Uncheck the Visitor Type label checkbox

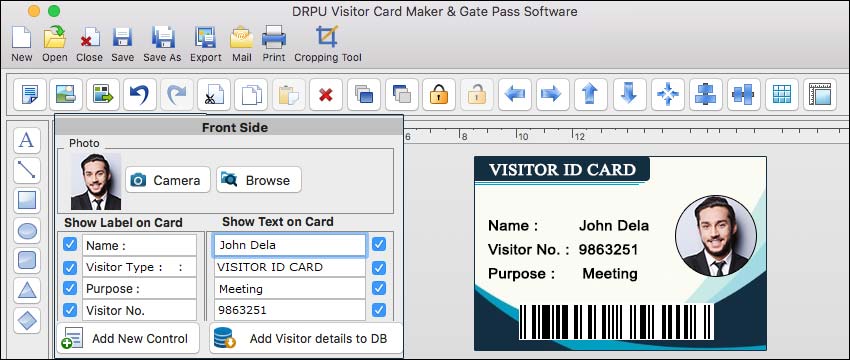pos(70,267)
